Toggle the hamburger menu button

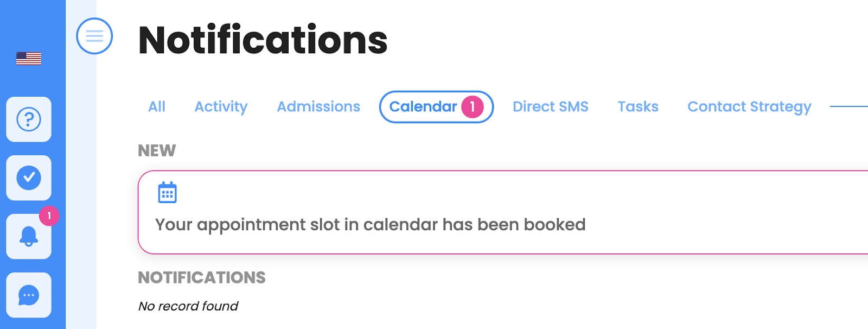[94, 36]
